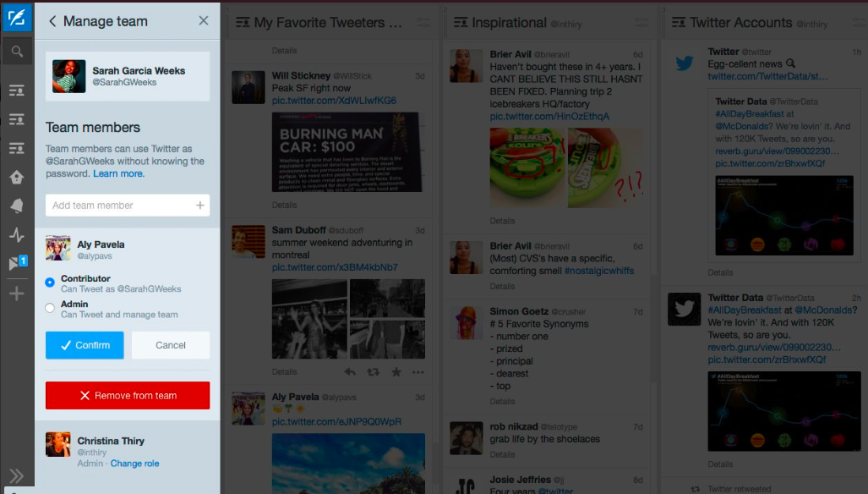
Task: Open pic.twitter.com/x3BM4kbNb7 link in Sam Duboff tweet
Action: click(x=335, y=267)
